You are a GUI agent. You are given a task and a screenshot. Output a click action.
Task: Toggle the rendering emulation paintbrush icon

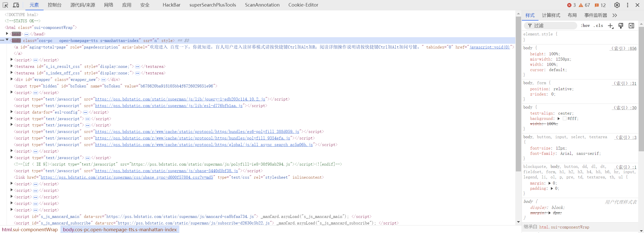621,26
